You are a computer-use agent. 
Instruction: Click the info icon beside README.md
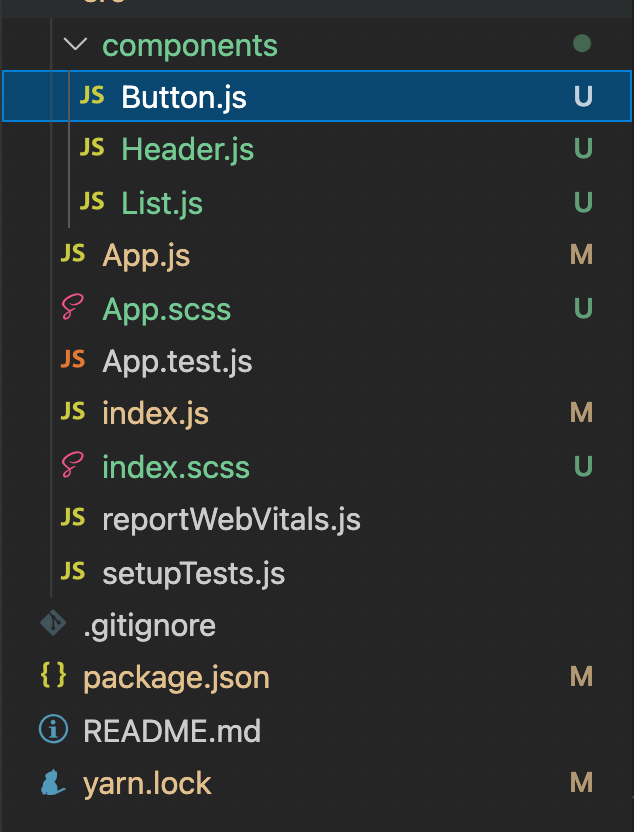(x=53, y=730)
